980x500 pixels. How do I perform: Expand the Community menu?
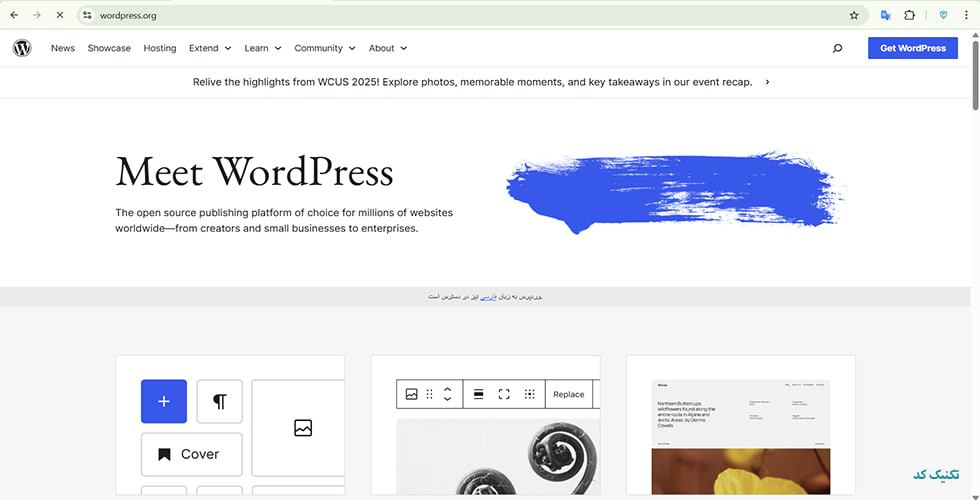325,48
